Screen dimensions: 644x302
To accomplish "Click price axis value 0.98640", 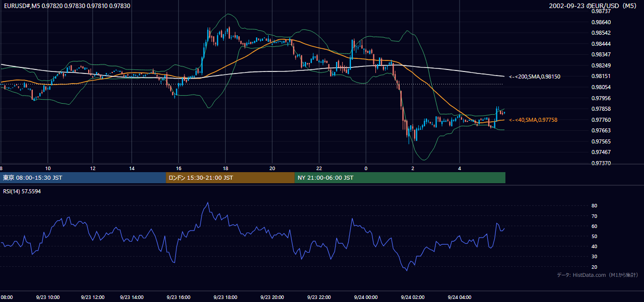I will (x=601, y=22).
